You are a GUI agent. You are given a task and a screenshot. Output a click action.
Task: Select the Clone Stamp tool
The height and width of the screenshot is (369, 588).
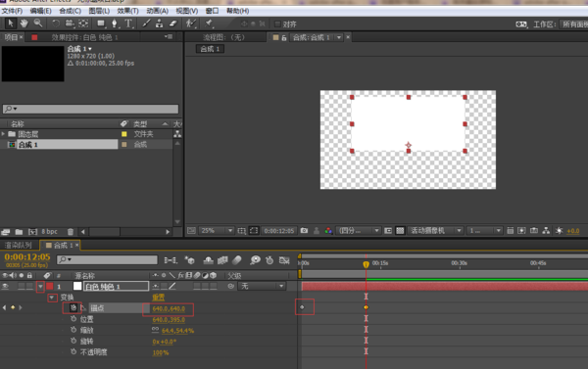(x=160, y=23)
